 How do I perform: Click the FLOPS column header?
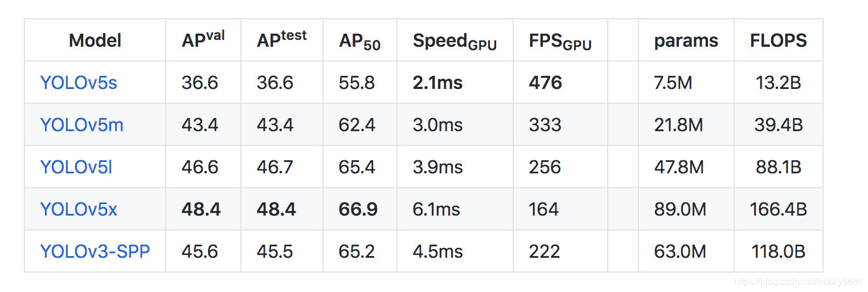(779, 40)
